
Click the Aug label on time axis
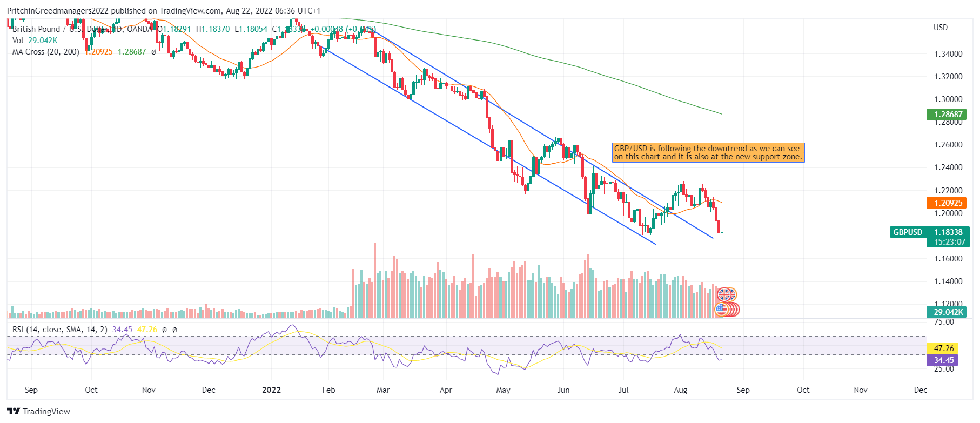pyautogui.click(x=681, y=390)
